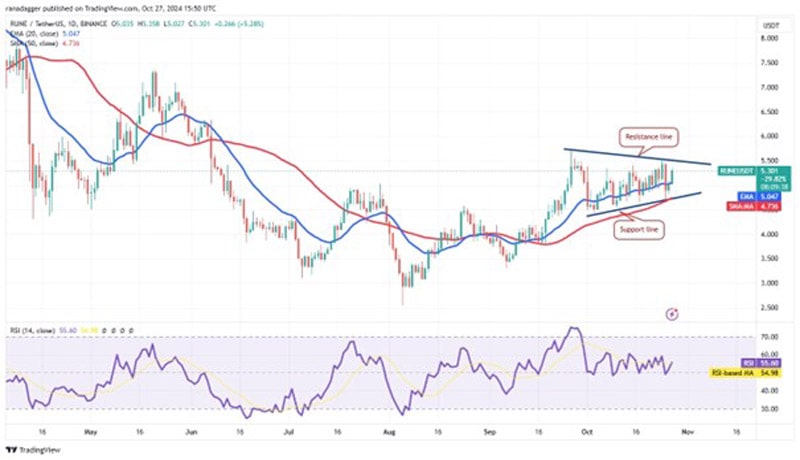Click the 8.000 price scale value

769,38
